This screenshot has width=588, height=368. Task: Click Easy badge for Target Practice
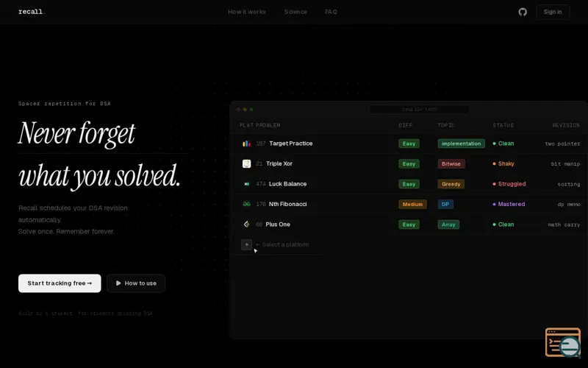click(x=409, y=144)
